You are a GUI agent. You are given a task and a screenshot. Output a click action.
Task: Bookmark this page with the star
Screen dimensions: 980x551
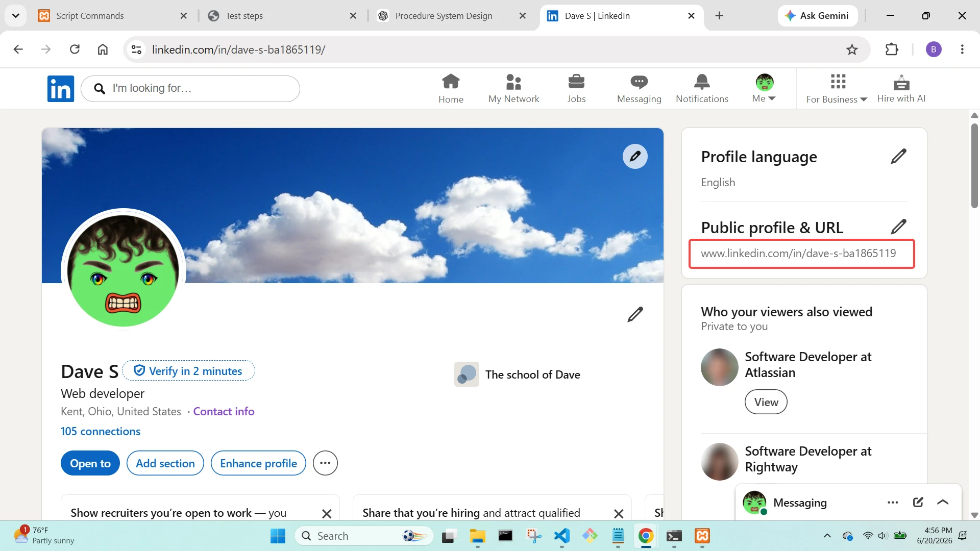pyautogui.click(x=852, y=49)
